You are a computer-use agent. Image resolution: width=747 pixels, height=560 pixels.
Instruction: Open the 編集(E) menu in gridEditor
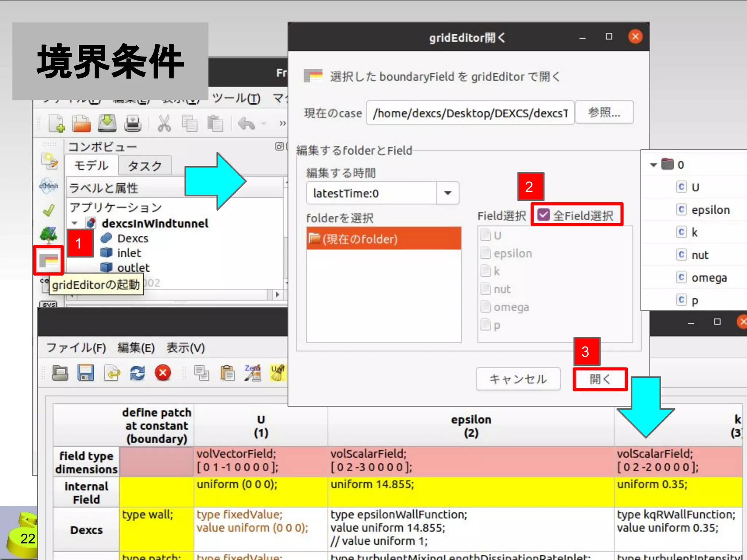pos(136,348)
